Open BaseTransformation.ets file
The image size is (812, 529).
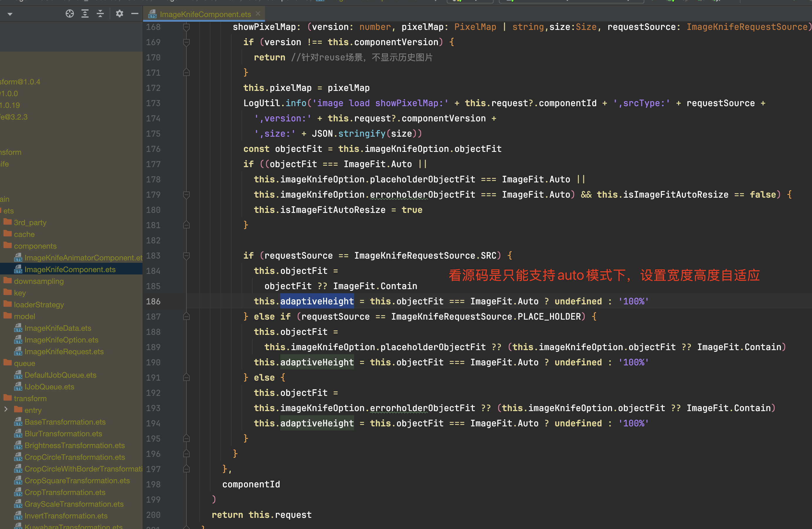[60, 422]
